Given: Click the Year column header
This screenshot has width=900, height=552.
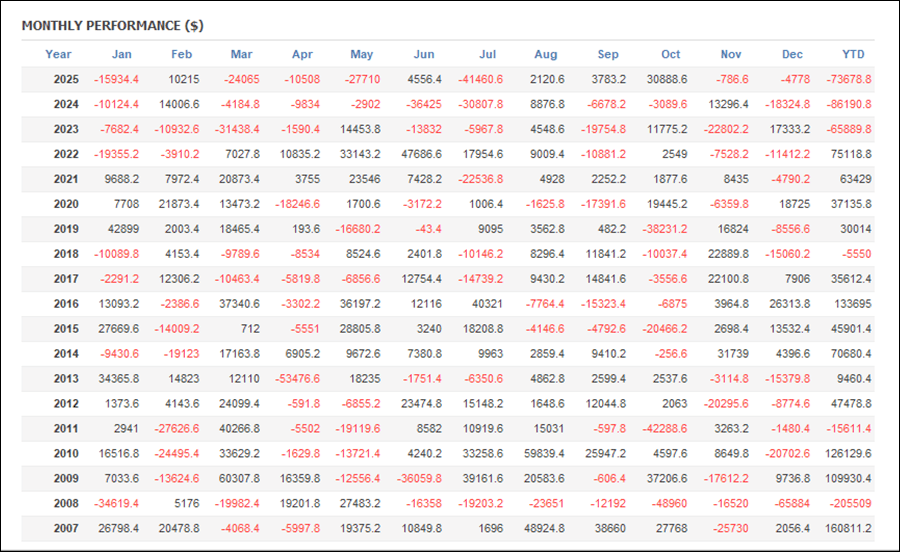Looking at the screenshot, I should click(58, 54).
